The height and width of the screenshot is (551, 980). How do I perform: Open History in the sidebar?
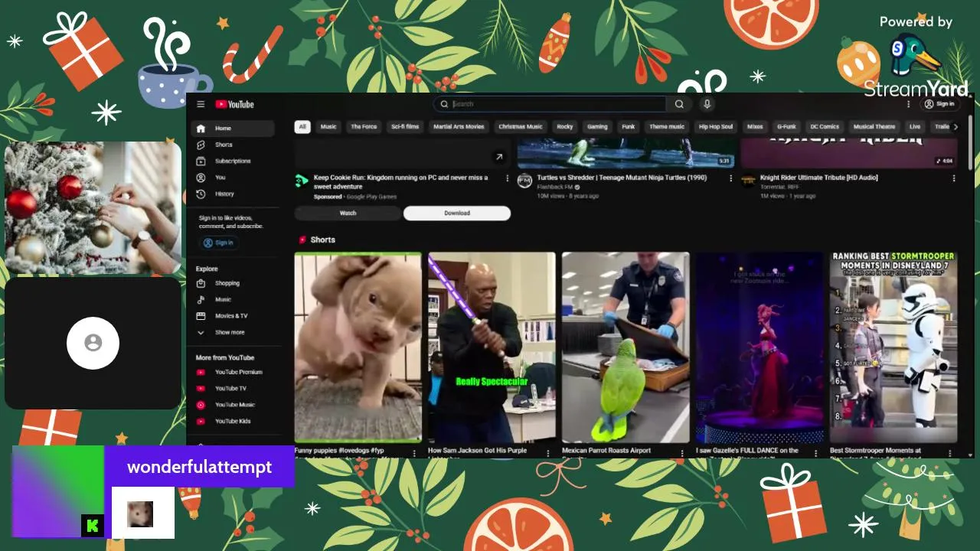[x=233, y=194]
